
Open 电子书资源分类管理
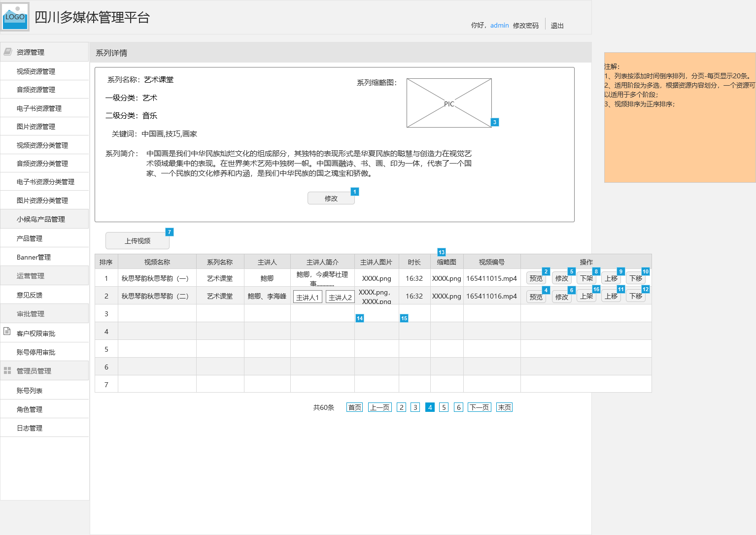(44, 182)
